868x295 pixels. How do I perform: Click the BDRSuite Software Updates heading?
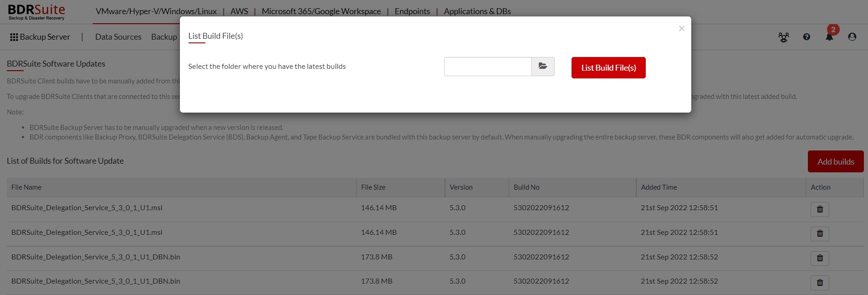coord(56,64)
